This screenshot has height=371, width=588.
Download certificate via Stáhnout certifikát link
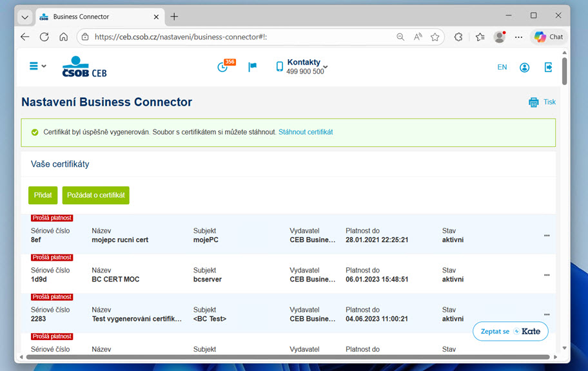(306, 132)
